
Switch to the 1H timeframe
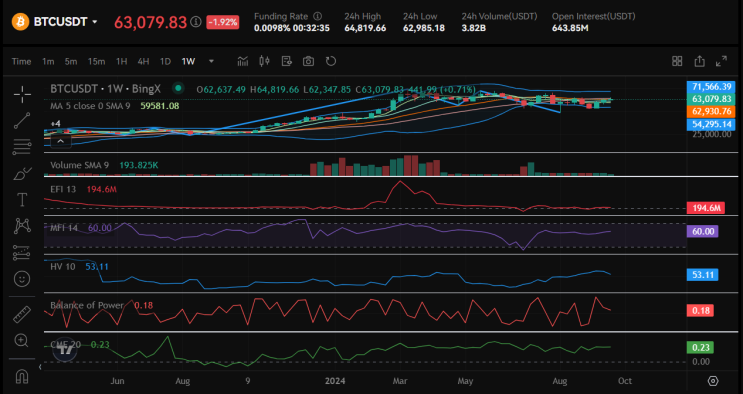pos(122,61)
